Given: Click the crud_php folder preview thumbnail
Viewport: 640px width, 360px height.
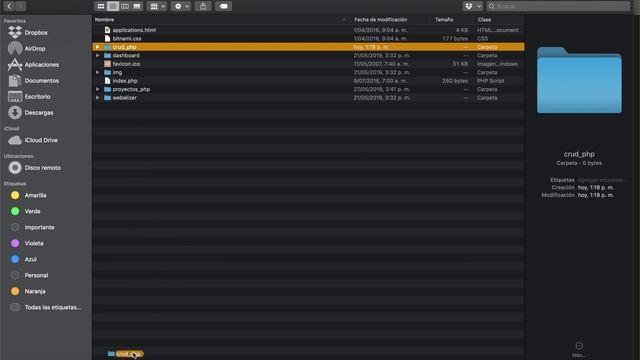Looking at the screenshot, I should [579, 80].
